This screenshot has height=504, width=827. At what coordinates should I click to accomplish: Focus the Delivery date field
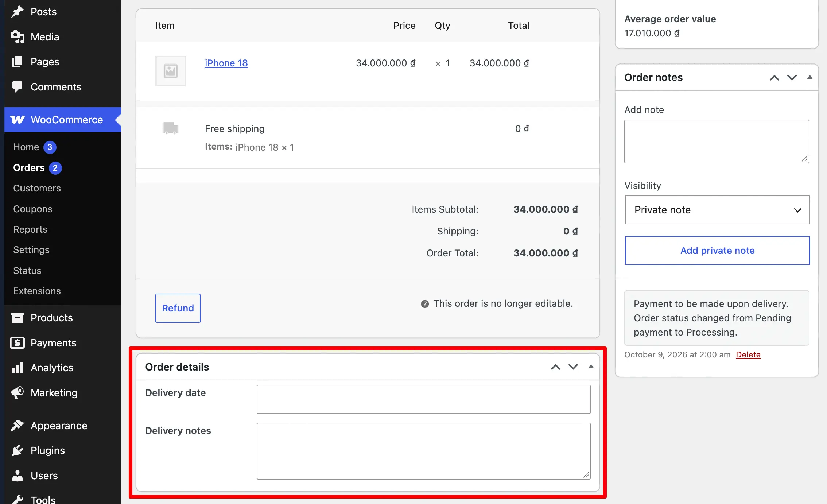(x=424, y=399)
